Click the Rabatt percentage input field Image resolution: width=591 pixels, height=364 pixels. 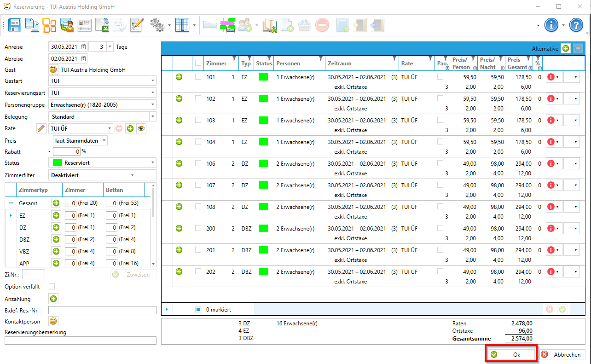(x=67, y=151)
